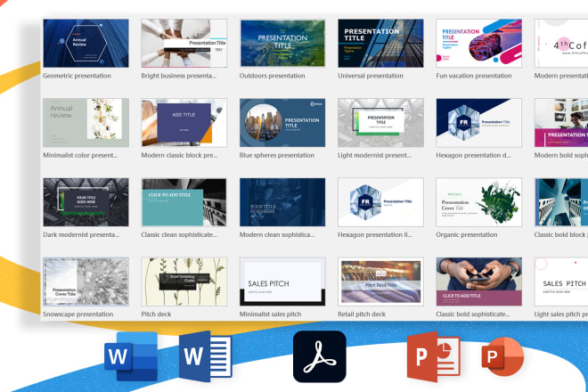Click the round modern PowerPoint icon
Image resolution: width=588 pixels, height=392 pixels.
[502, 356]
